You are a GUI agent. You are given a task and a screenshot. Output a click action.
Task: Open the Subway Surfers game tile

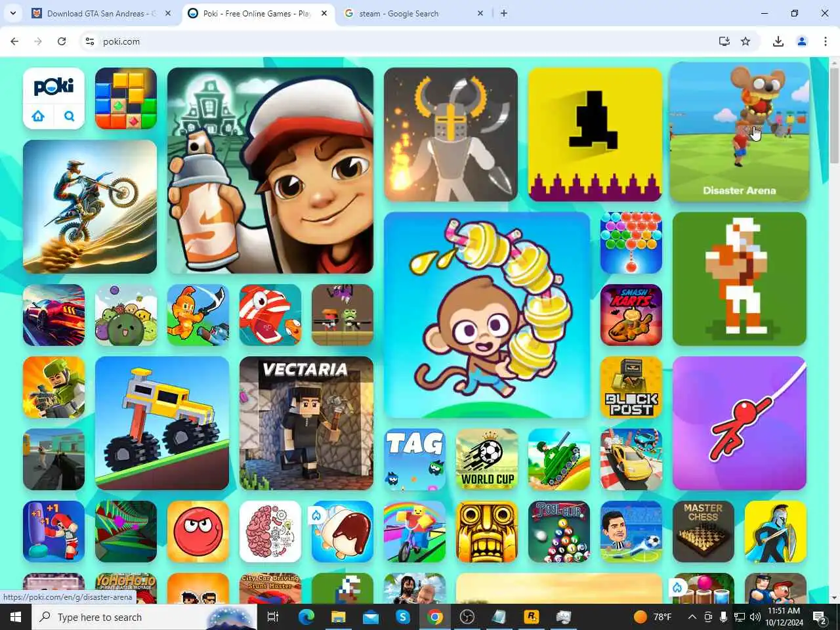[270, 171]
